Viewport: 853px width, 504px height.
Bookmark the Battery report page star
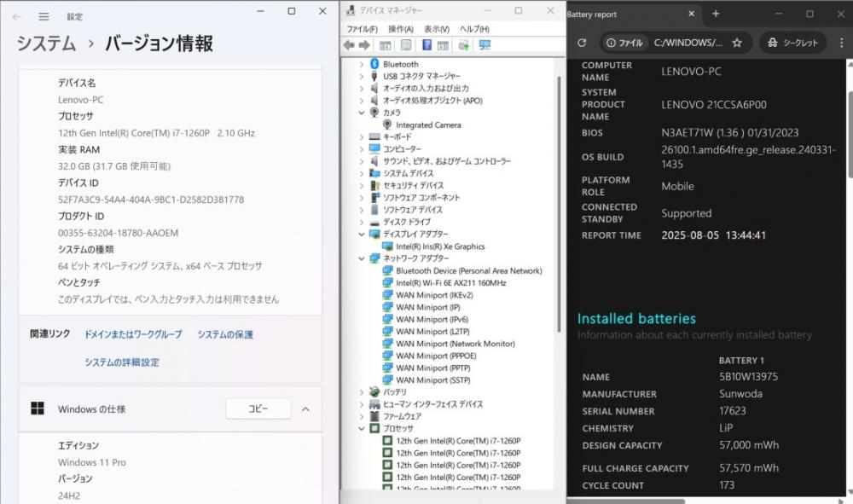737,43
